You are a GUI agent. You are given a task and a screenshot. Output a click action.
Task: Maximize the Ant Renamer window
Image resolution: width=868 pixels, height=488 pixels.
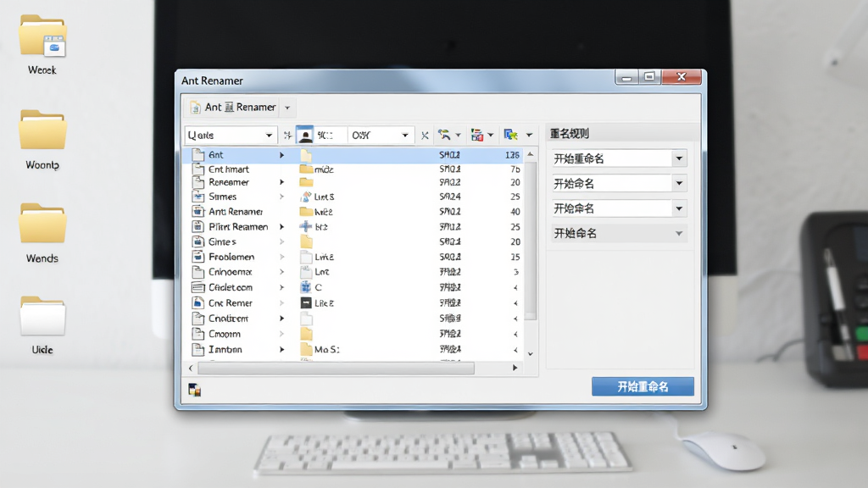pyautogui.click(x=650, y=77)
